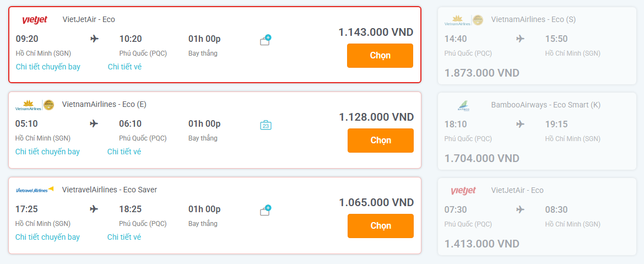Open Chi tiết vé for VietnamAirlines flight

tap(124, 152)
